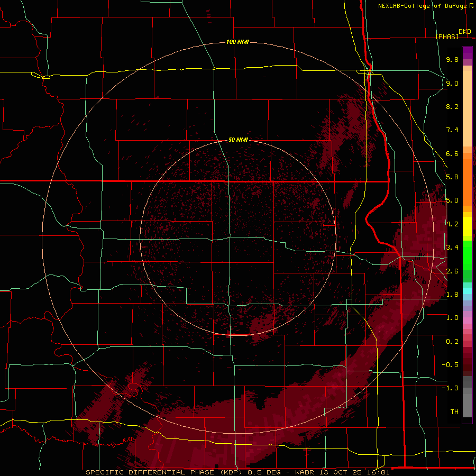Click the 5.0 scale value

point(452,200)
